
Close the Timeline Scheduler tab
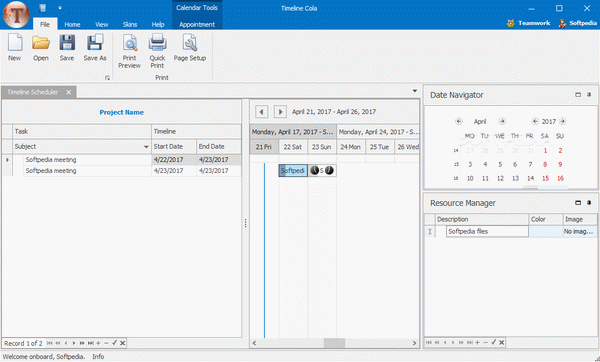click(x=68, y=92)
